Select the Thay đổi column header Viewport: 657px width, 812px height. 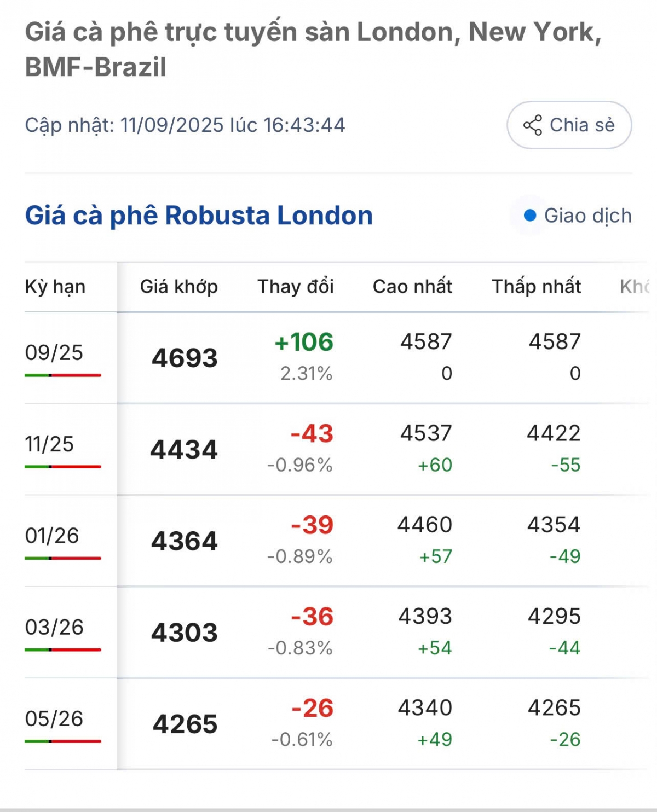(x=296, y=287)
